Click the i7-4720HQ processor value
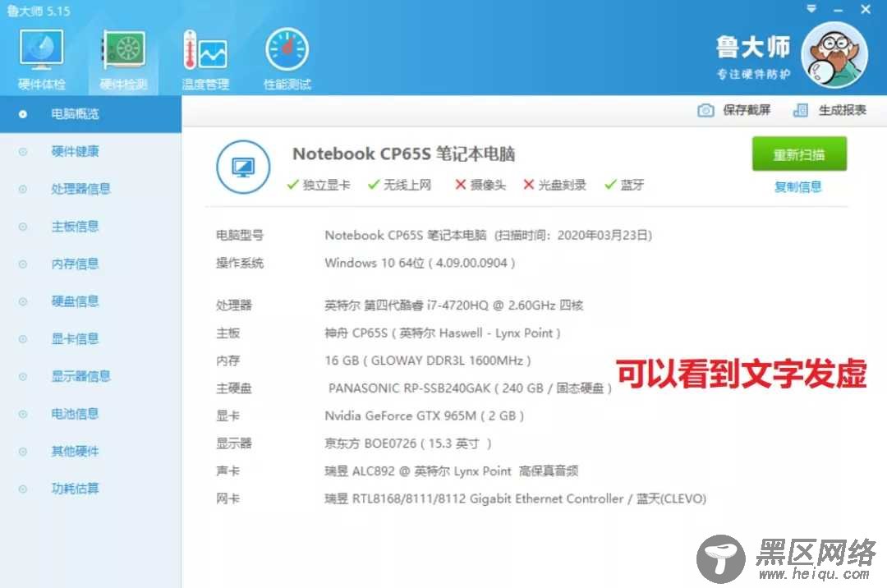The height and width of the screenshot is (588, 887). [453, 305]
